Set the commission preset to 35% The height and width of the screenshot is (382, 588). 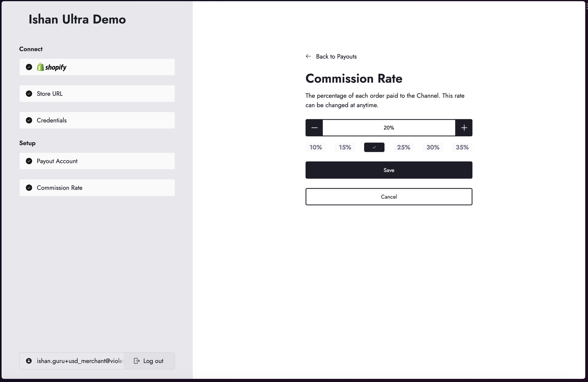[x=462, y=147]
